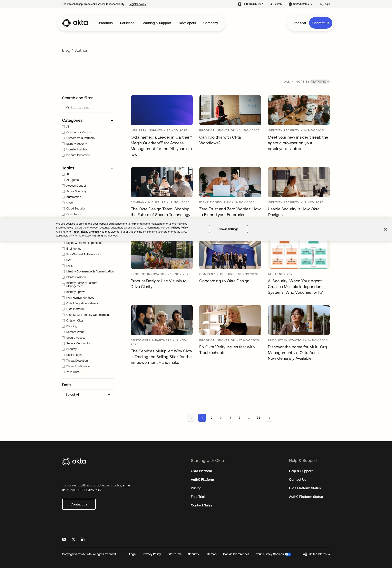The image size is (392, 568).
Task: Open the Company menu
Action: click(x=210, y=23)
